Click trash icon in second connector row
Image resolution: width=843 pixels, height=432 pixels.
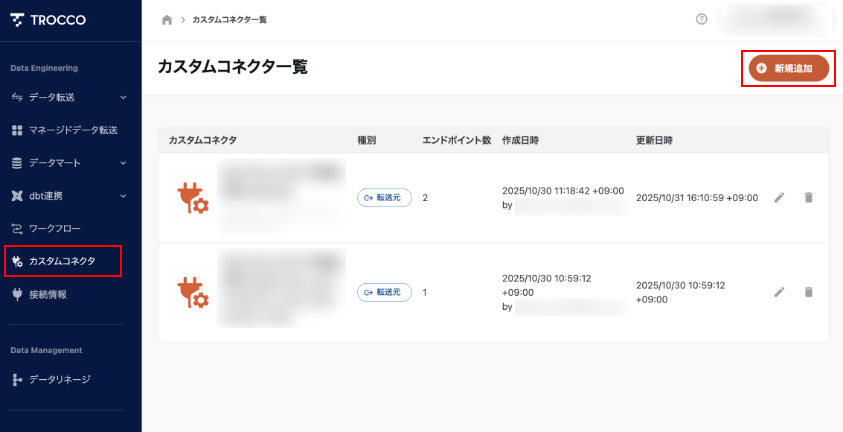[x=809, y=292]
